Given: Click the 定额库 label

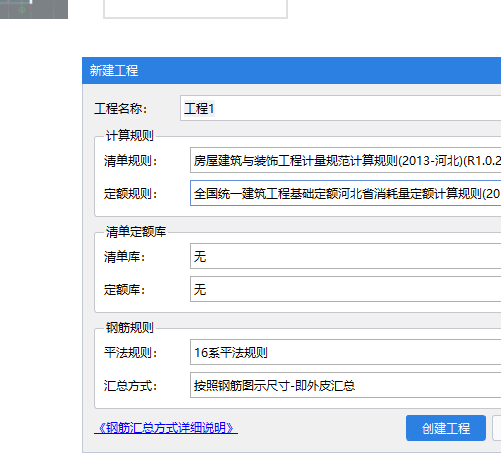Looking at the screenshot, I should pyautogui.click(x=124, y=290).
